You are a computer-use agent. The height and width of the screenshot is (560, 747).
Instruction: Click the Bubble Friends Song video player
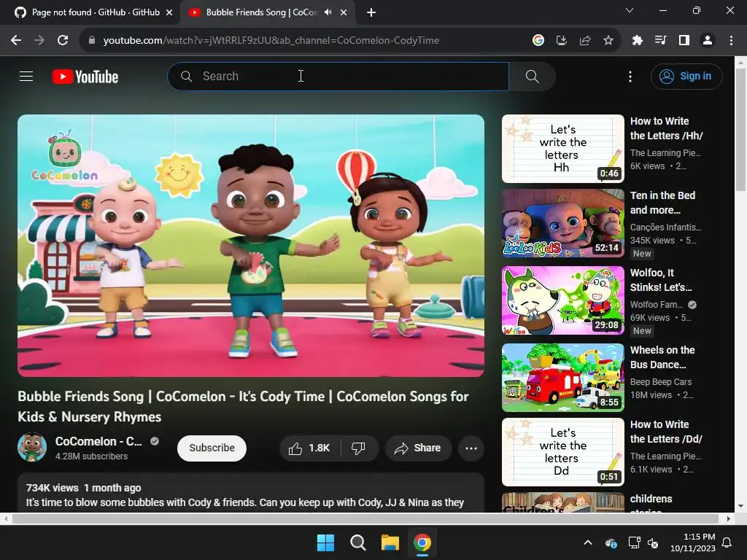tap(251, 245)
